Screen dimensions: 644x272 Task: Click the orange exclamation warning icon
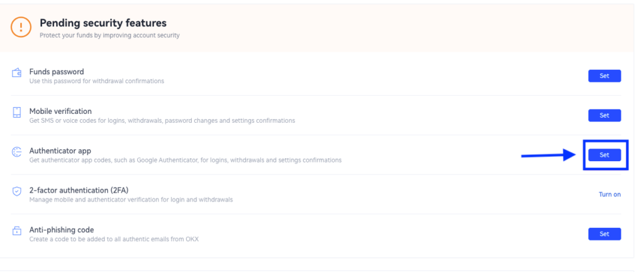click(x=21, y=27)
